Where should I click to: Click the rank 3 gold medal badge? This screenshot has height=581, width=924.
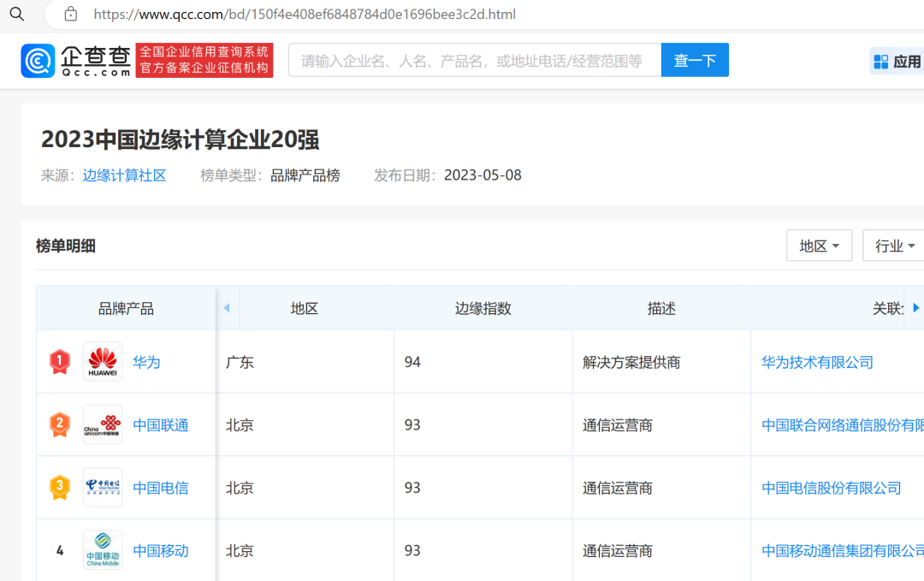click(x=60, y=488)
